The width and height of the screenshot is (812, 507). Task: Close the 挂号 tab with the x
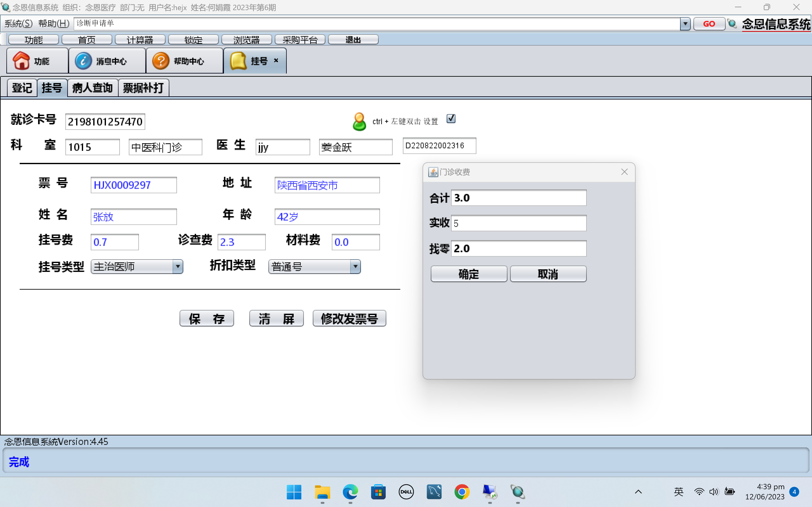276,60
